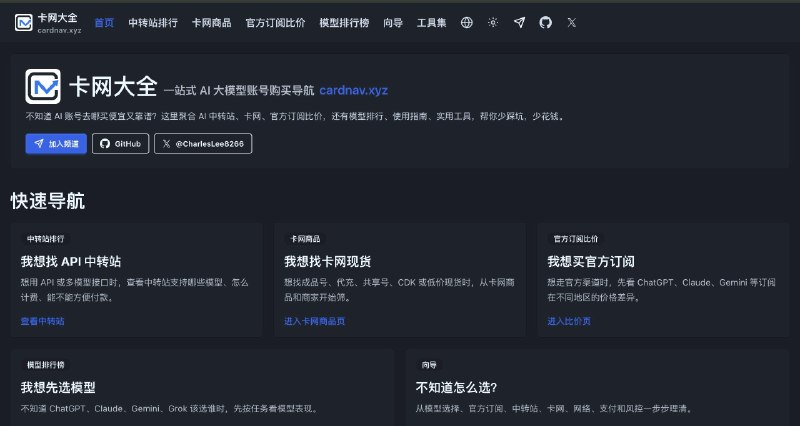Go to the 首页 nav item
The height and width of the screenshot is (426, 800).
(x=104, y=23)
